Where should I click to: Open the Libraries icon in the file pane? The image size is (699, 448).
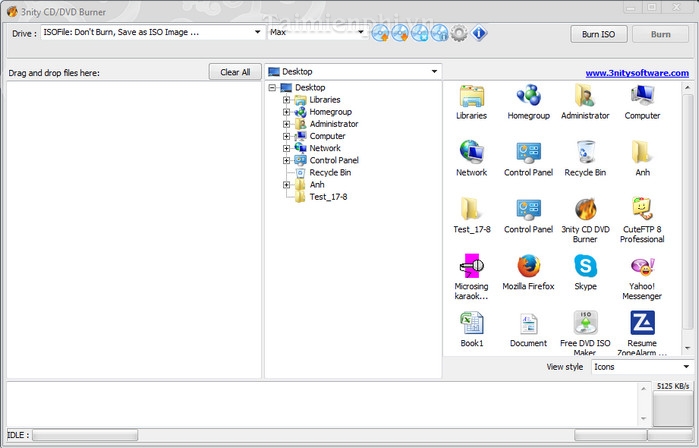[x=472, y=95]
